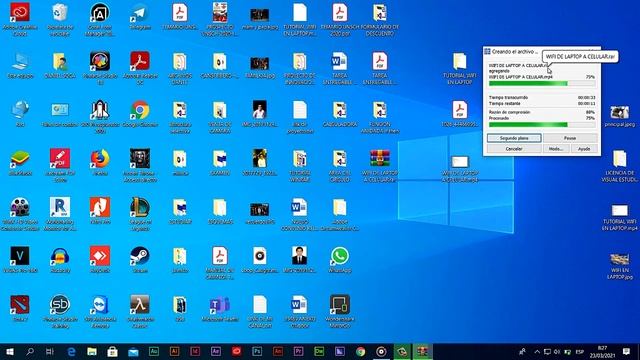This screenshot has height=360, width=640.
Task: Click the Ayuda help button
Action: pos(584,149)
